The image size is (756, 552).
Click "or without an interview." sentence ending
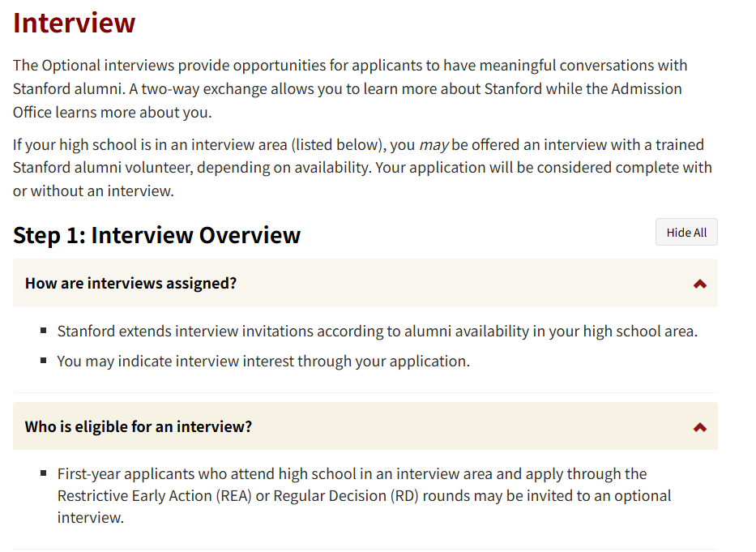[93, 191]
